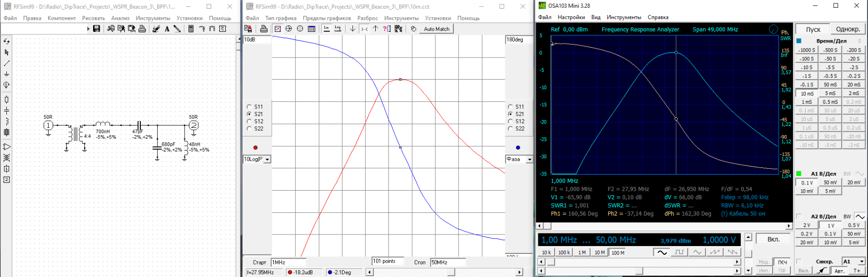The height and width of the screenshot is (277, 868).
Task: Select the text 'A' tool in schematic toolbar
Action: point(167,29)
